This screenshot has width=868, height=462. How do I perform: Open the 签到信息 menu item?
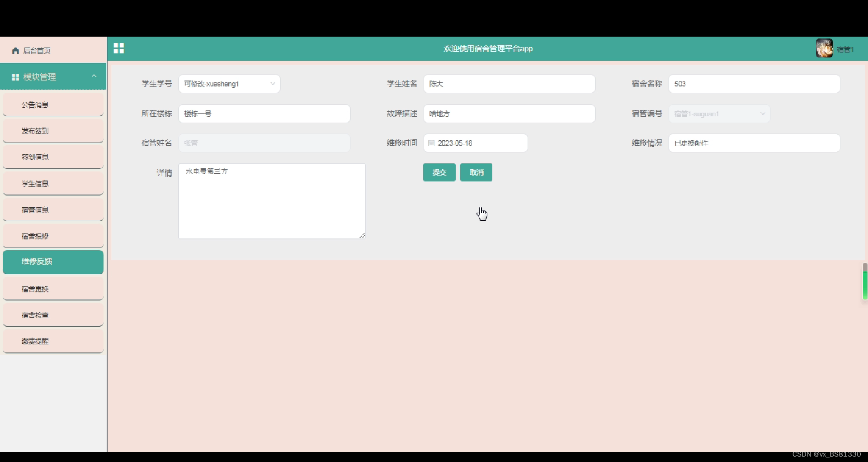53,157
